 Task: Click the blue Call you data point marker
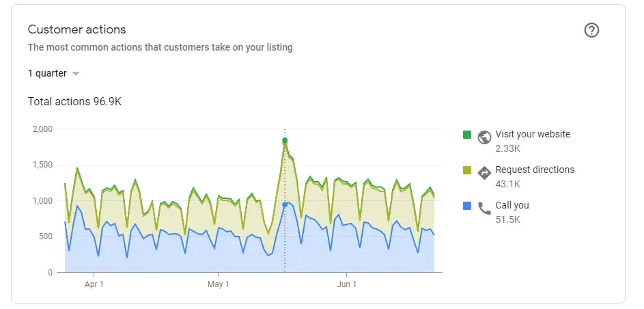click(x=285, y=204)
